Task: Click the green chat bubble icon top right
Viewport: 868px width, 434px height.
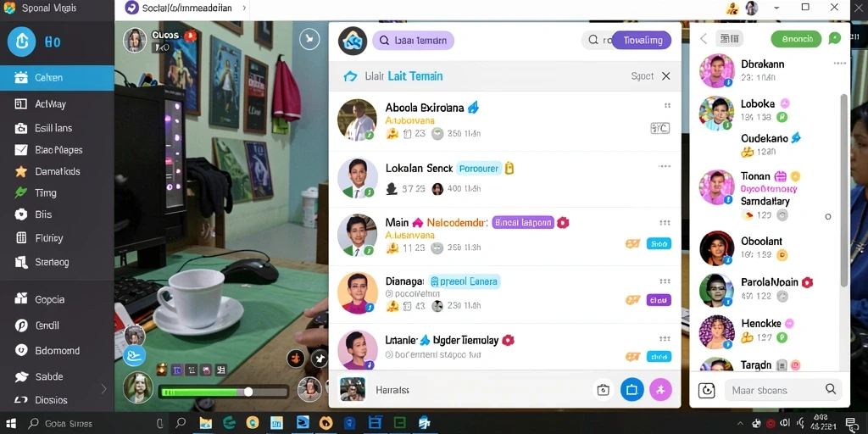Action: 834,38
